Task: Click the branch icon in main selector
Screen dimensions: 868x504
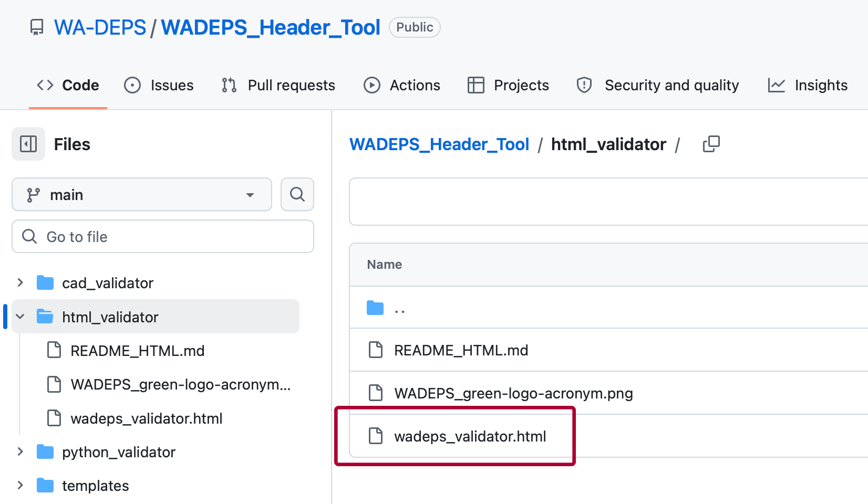Action: pyautogui.click(x=34, y=194)
